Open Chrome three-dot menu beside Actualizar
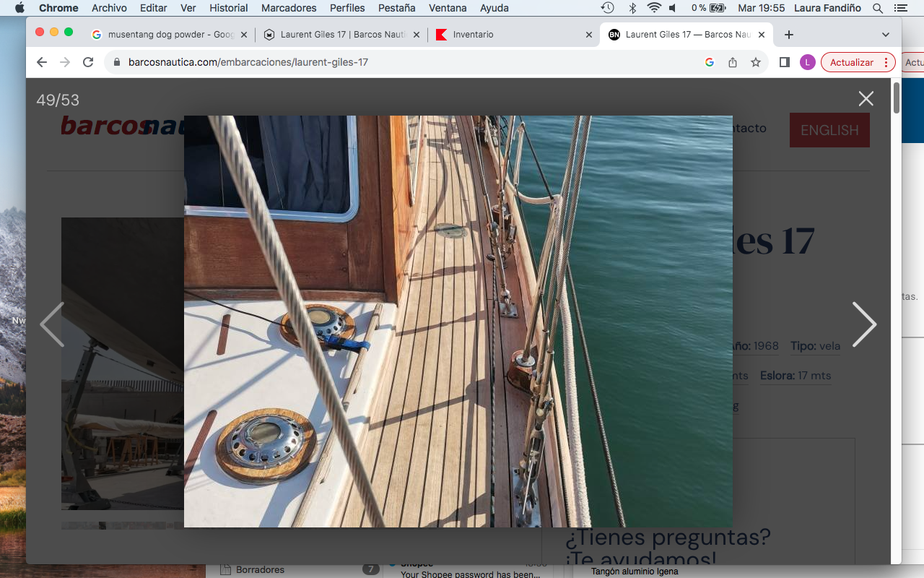 click(886, 62)
